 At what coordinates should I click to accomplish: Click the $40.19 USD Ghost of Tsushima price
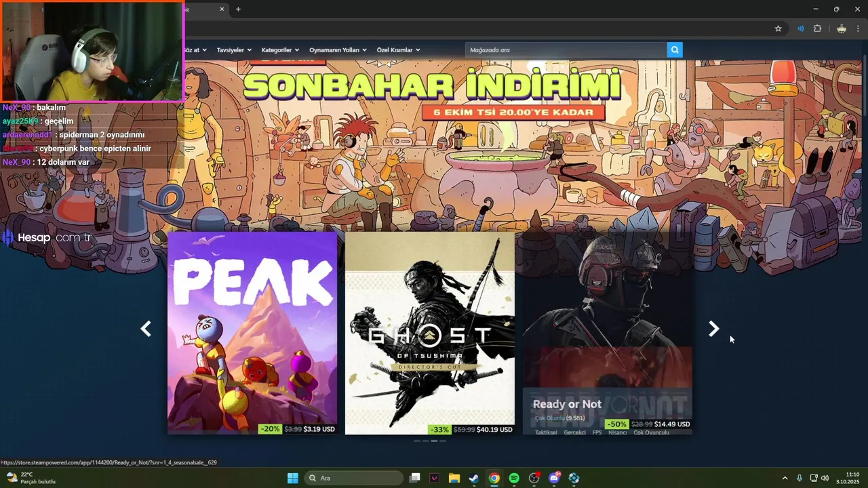click(494, 429)
